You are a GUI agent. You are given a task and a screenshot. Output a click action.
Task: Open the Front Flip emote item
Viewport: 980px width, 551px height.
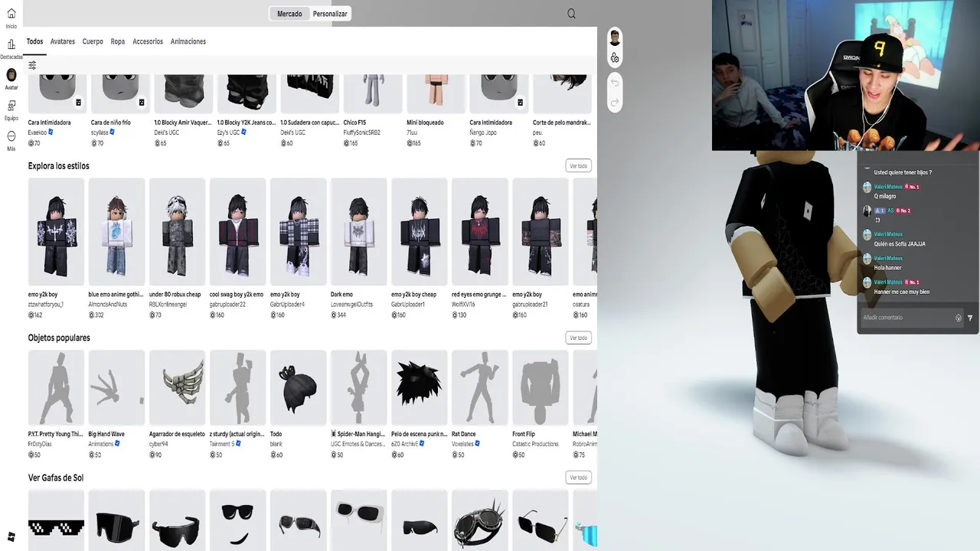click(540, 388)
